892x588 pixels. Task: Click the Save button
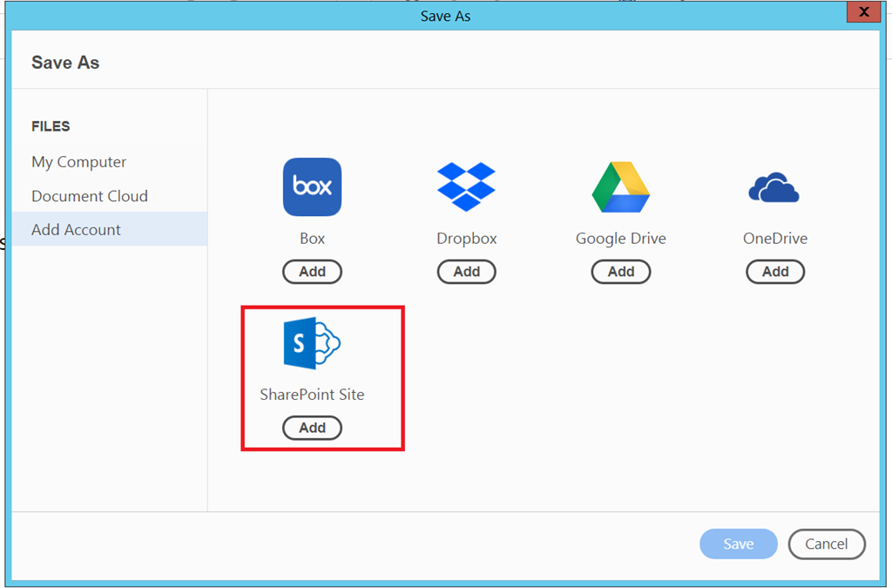tap(739, 544)
